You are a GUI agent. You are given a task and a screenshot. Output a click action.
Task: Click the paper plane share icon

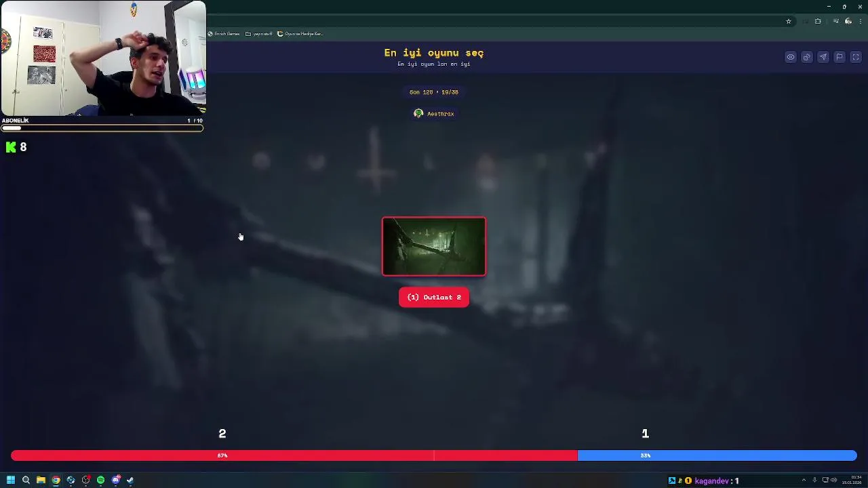[x=823, y=58]
